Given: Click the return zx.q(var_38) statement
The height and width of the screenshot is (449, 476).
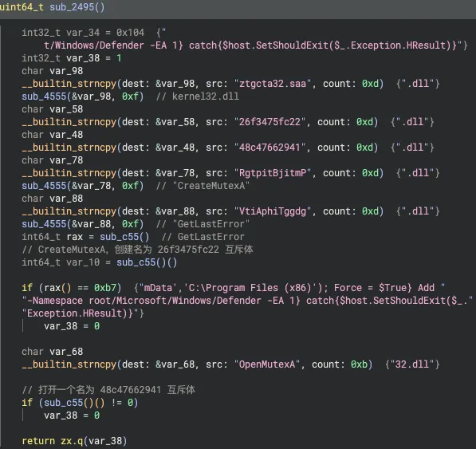Looking at the screenshot, I should tap(74, 440).
